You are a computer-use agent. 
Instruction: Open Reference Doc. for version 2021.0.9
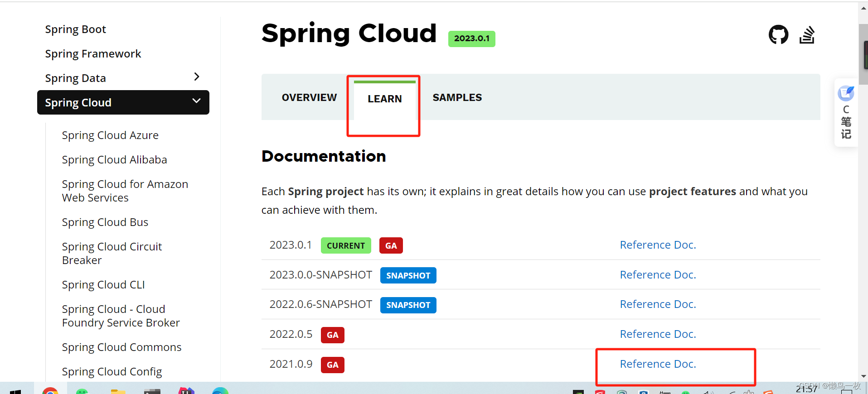pyautogui.click(x=658, y=364)
